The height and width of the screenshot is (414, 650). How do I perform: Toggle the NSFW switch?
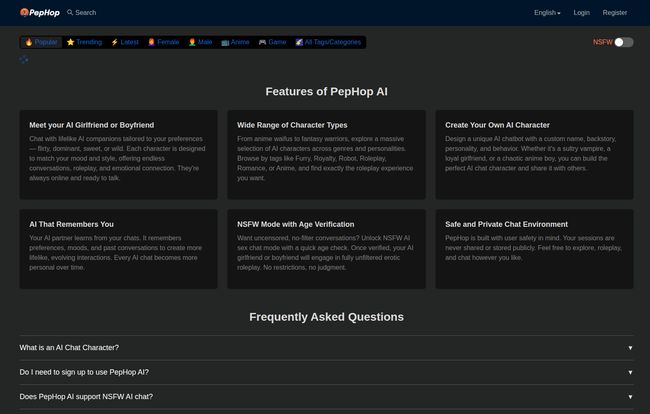[623, 42]
